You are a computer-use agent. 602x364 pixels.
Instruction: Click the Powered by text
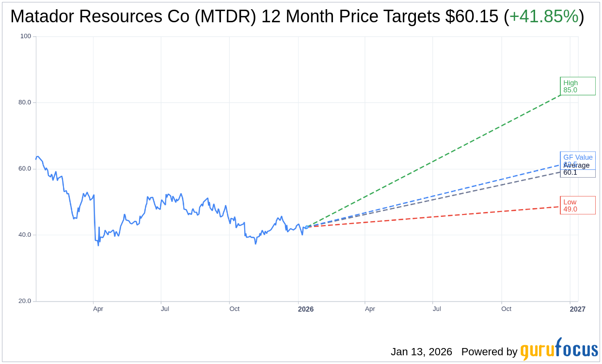click(491, 352)
